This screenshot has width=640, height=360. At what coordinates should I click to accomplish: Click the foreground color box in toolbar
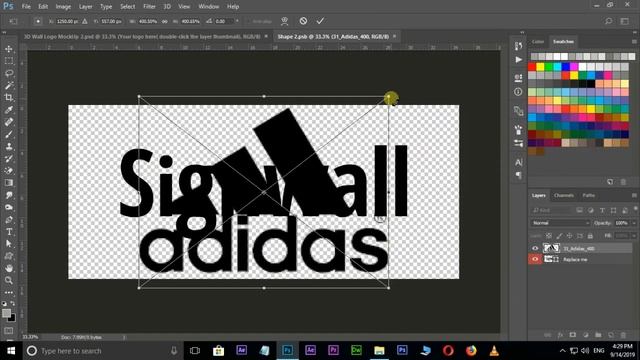pos(6,313)
